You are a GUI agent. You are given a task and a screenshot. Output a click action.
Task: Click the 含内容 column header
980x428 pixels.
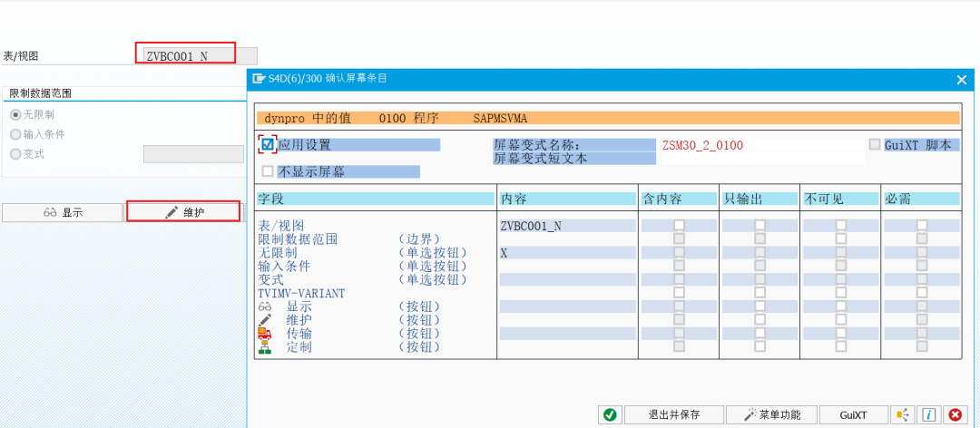click(x=680, y=199)
